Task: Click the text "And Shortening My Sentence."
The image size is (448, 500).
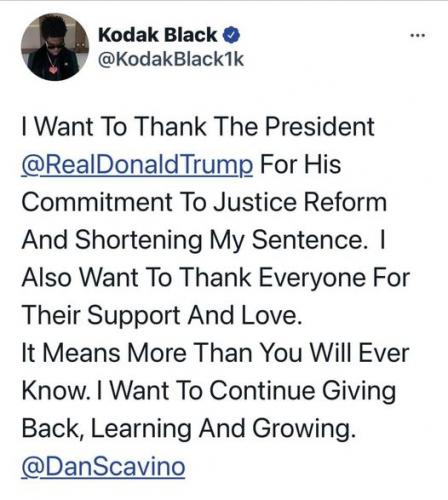Action: (x=194, y=241)
